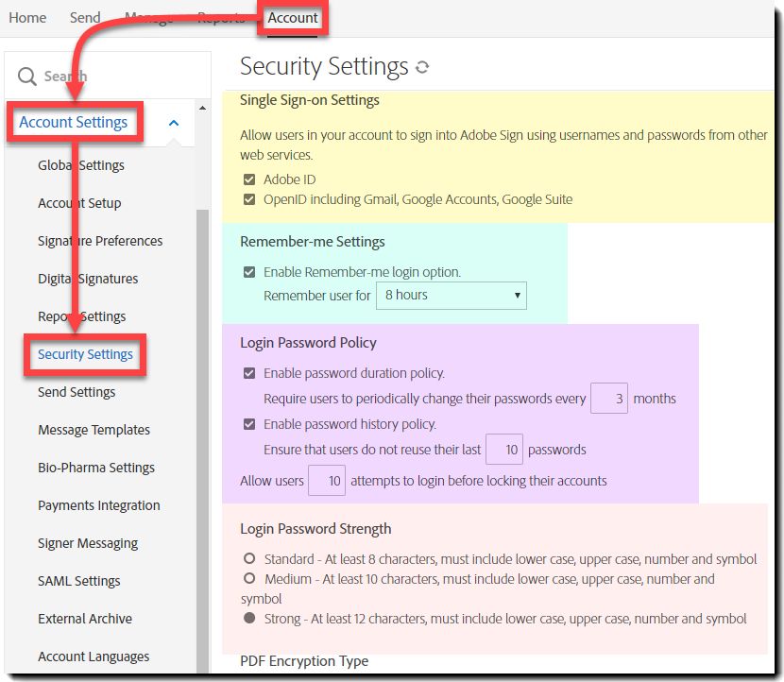784x682 pixels.
Task: Click the Login Password Policy heading
Action: pos(308,343)
